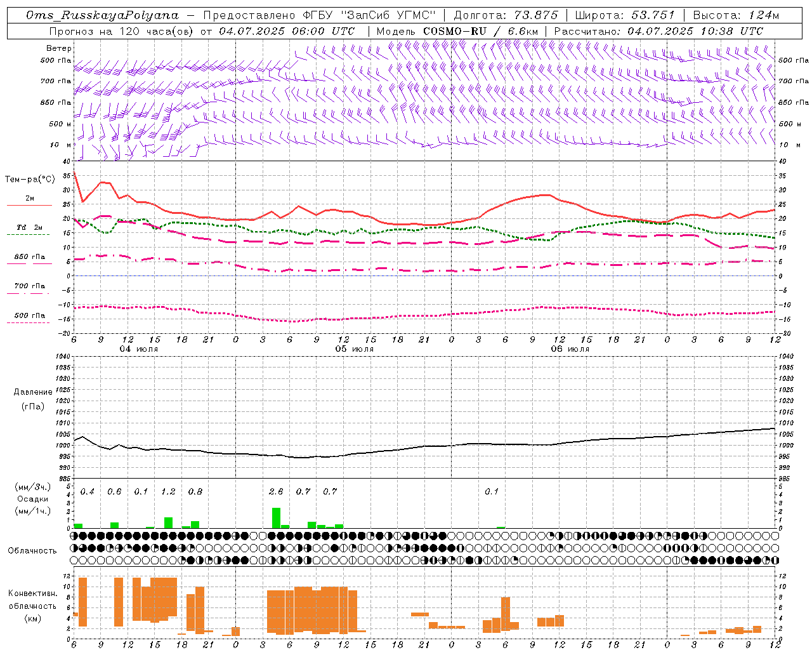Click the Осадки label
The width and height of the screenshot is (812, 650).
[33, 499]
